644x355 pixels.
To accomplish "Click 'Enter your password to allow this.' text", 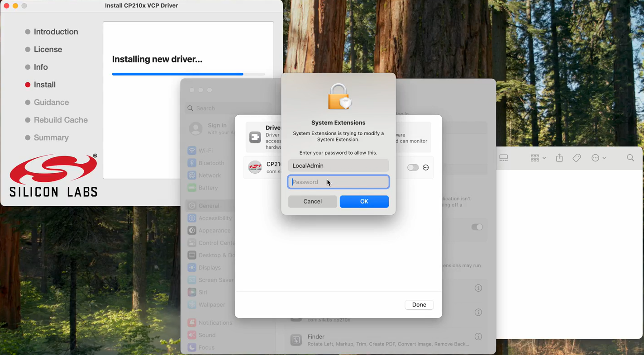I will 339,153.
